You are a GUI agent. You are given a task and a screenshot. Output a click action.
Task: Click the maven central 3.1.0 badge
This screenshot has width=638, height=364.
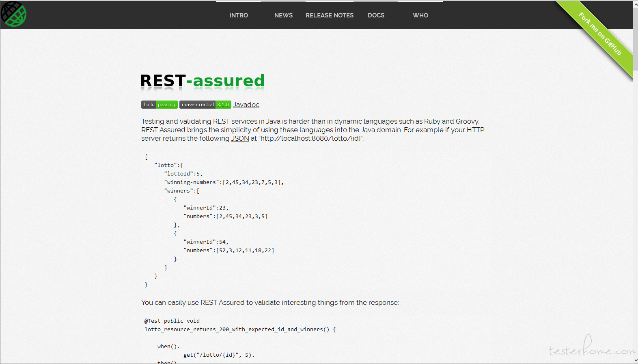[205, 105]
